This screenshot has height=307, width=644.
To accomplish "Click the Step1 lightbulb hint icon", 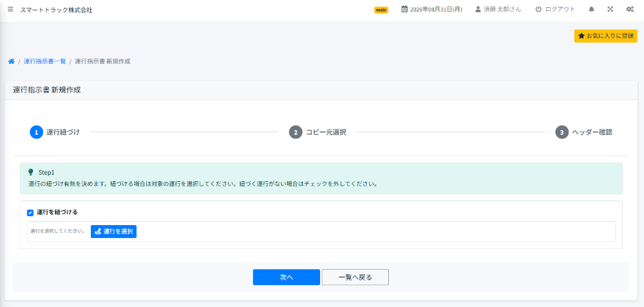I will pos(30,172).
